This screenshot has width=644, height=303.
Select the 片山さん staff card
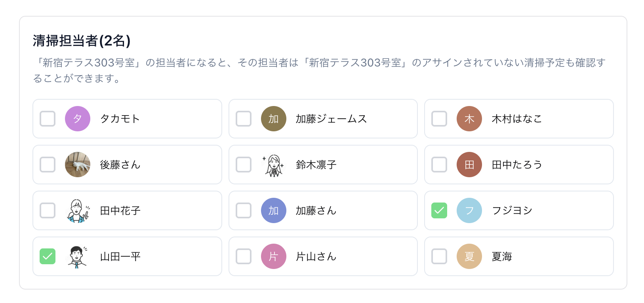pyautogui.click(x=323, y=256)
